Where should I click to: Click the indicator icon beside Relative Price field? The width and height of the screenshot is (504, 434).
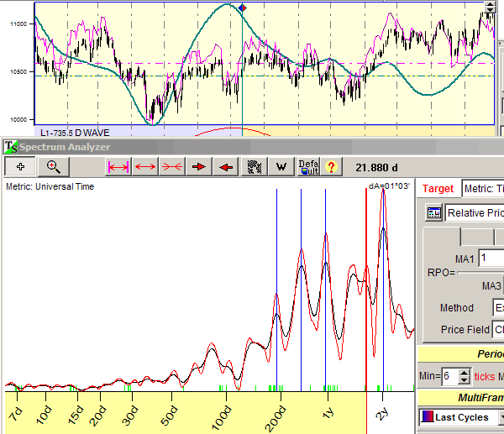(434, 212)
